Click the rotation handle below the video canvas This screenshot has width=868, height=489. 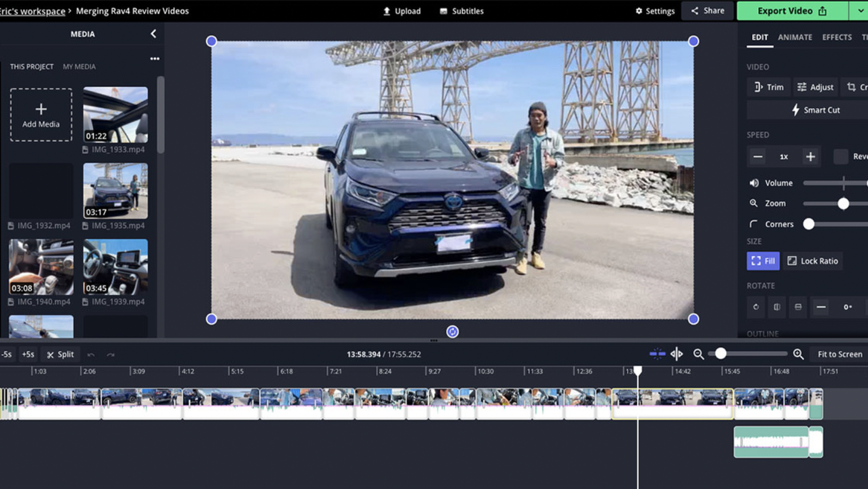click(453, 331)
